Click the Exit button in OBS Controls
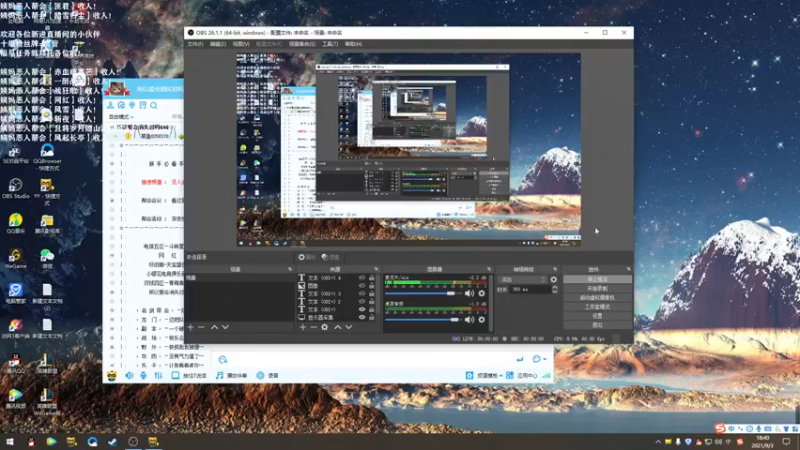Viewport: 800px width, 450px height. click(597, 325)
